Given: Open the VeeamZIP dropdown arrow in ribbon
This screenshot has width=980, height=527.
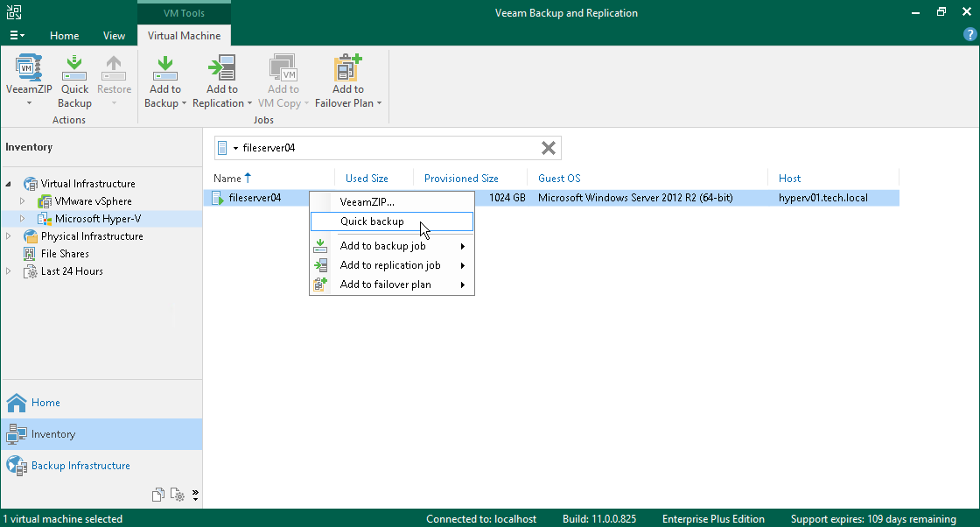Looking at the screenshot, I should (x=29, y=104).
